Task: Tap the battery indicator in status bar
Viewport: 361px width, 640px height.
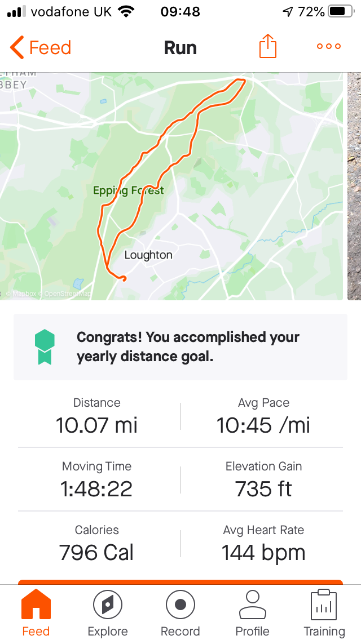Action: (x=342, y=12)
